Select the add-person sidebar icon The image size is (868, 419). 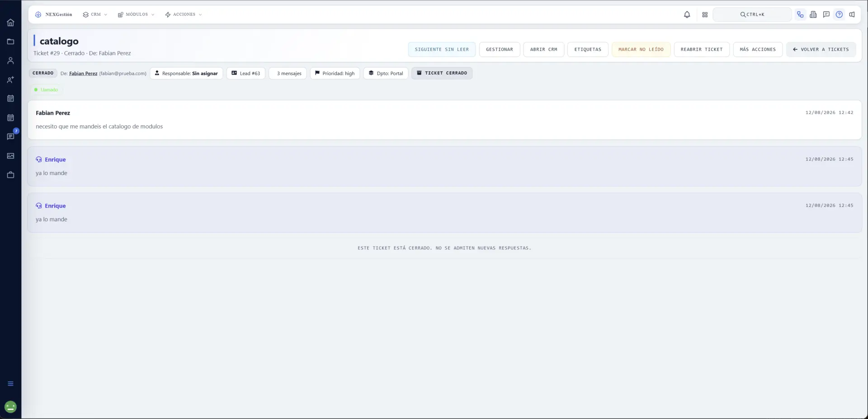coord(10,80)
